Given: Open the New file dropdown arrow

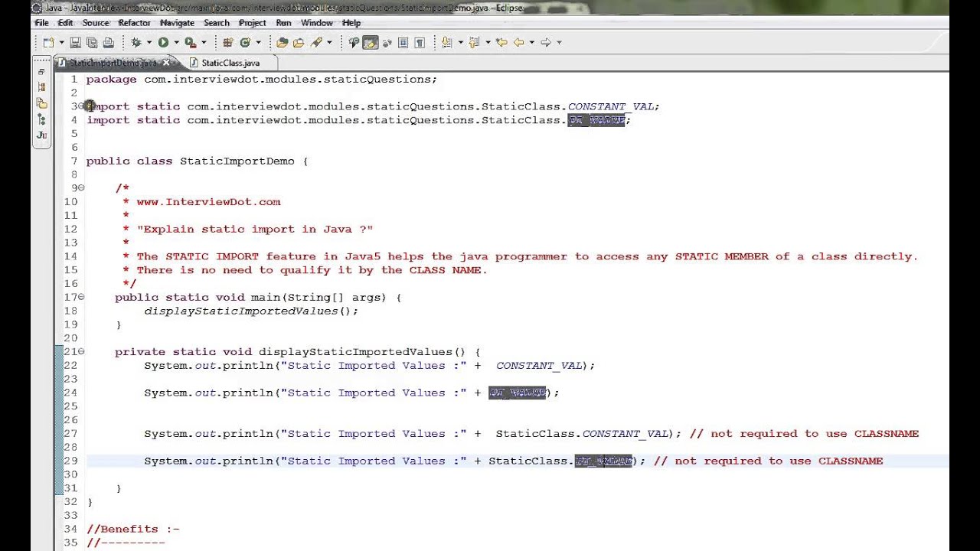Looking at the screenshot, I should (x=61, y=42).
